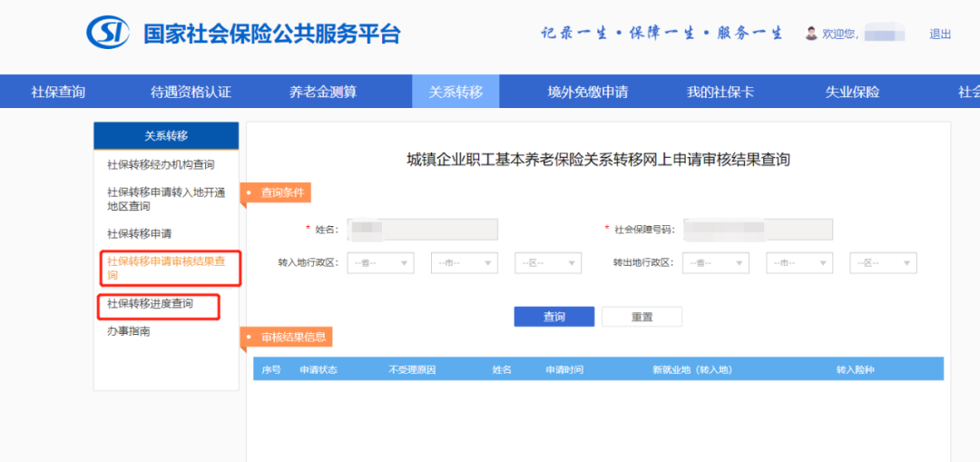Switch to the 社保查询 tab
Image resolution: width=980 pixels, height=462 pixels.
pos(58,92)
